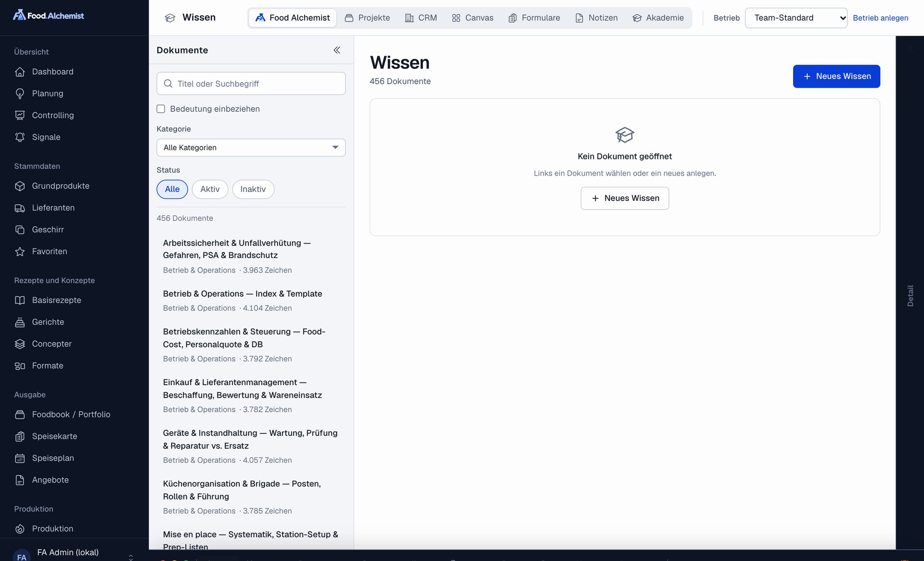The height and width of the screenshot is (561, 924).
Task: Open the Alle Kategorien dropdown
Action: click(x=251, y=147)
